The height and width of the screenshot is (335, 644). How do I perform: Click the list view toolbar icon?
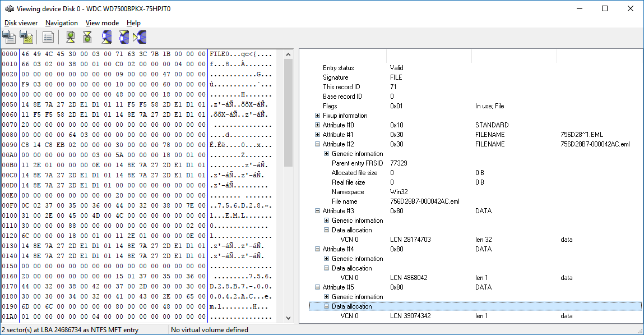[x=48, y=37]
